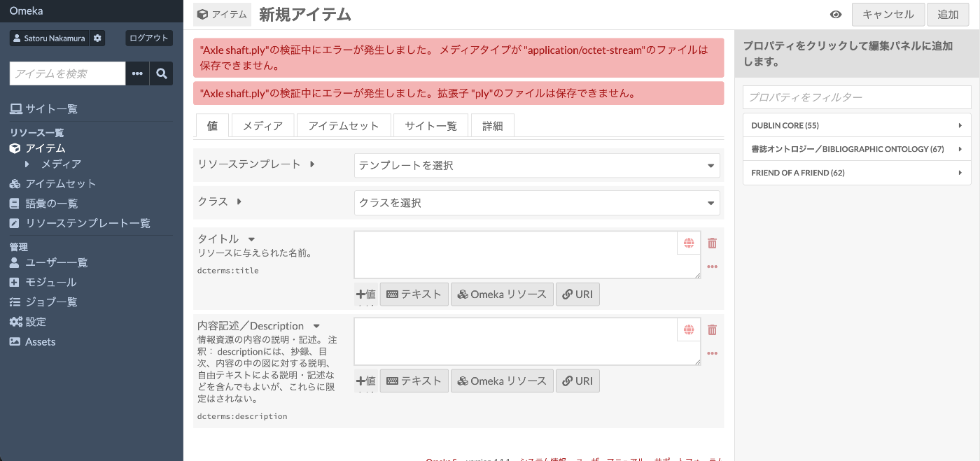
Task: Click the Satoru Nakamura user button
Action: [50, 38]
